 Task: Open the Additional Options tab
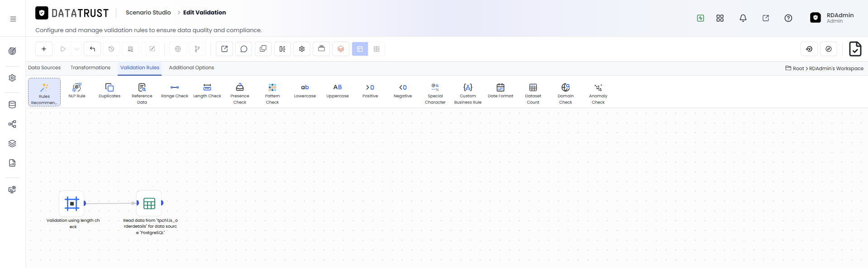point(191,67)
